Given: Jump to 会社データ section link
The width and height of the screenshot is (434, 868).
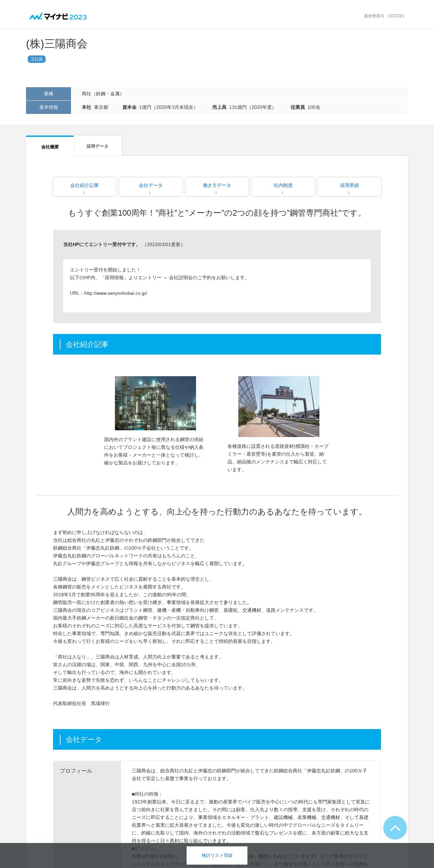Looking at the screenshot, I should pos(150,187).
